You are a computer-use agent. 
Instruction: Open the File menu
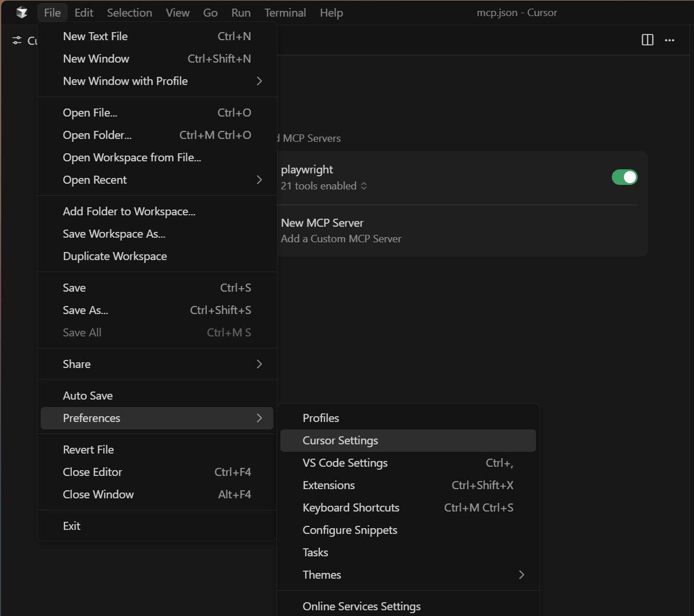click(x=52, y=13)
